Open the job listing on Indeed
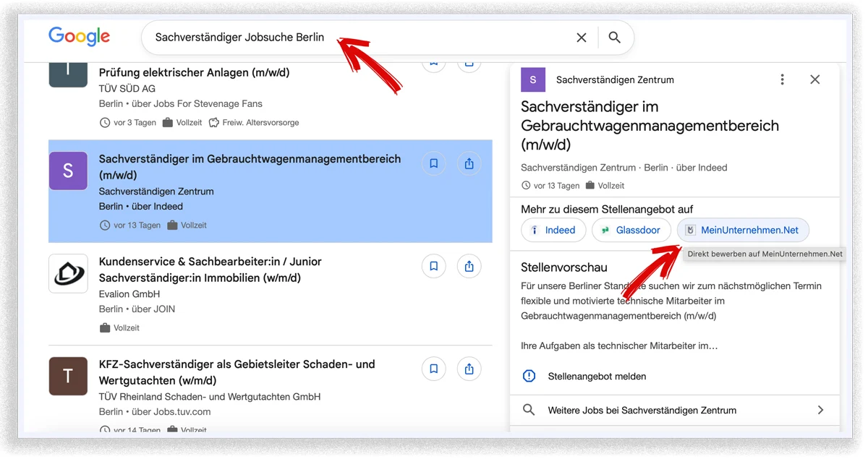 pyautogui.click(x=553, y=230)
